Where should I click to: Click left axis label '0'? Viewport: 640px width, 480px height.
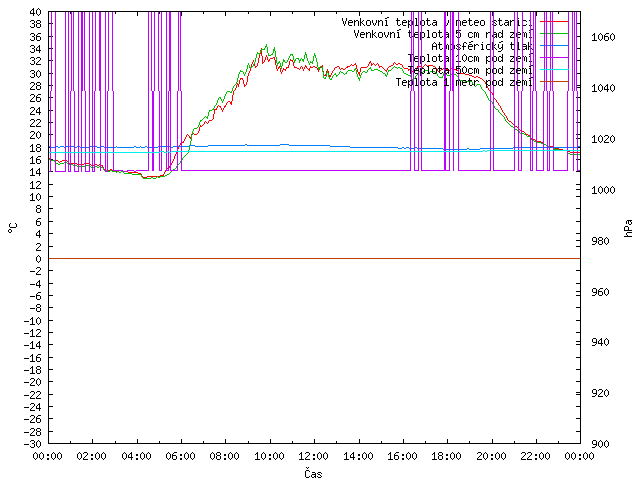[x=39, y=259]
